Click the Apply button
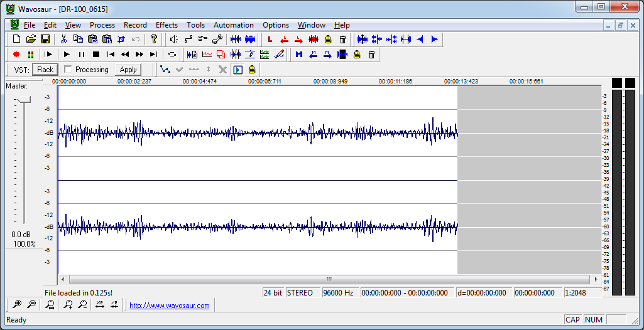Image resolution: width=644 pixels, height=330 pixels. tap(128, 70)
